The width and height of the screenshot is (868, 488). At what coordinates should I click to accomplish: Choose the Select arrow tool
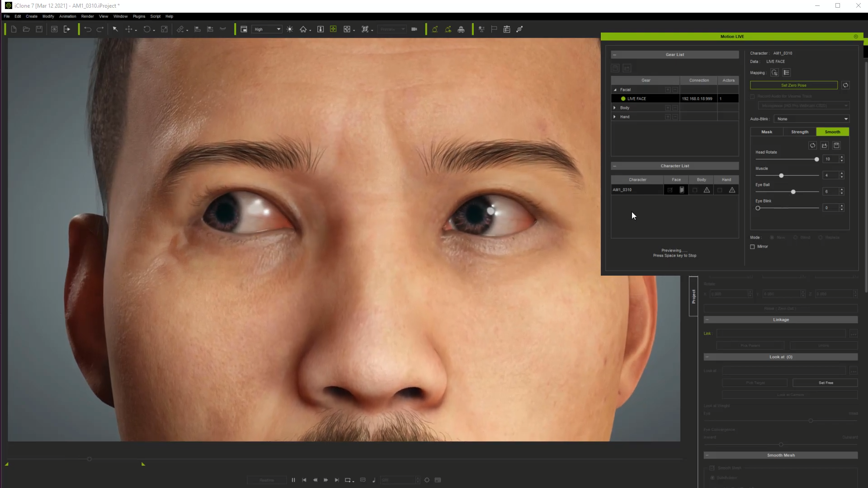(x=115, y=29)
